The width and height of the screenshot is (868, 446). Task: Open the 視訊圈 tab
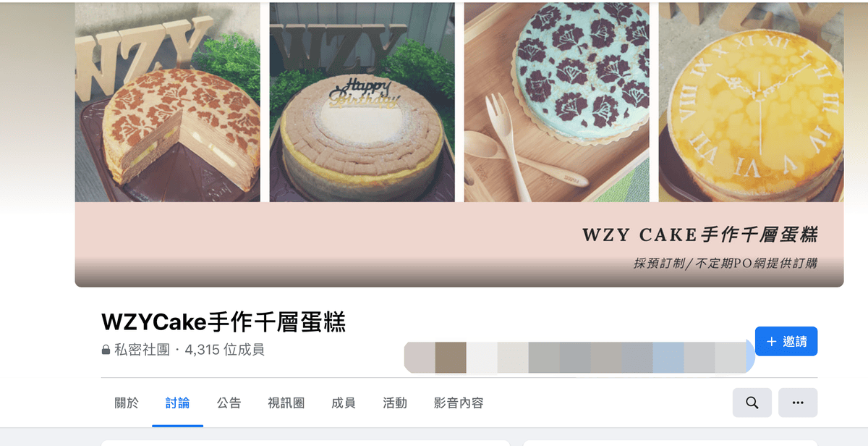pyautogui.click(x=286, y=403)
